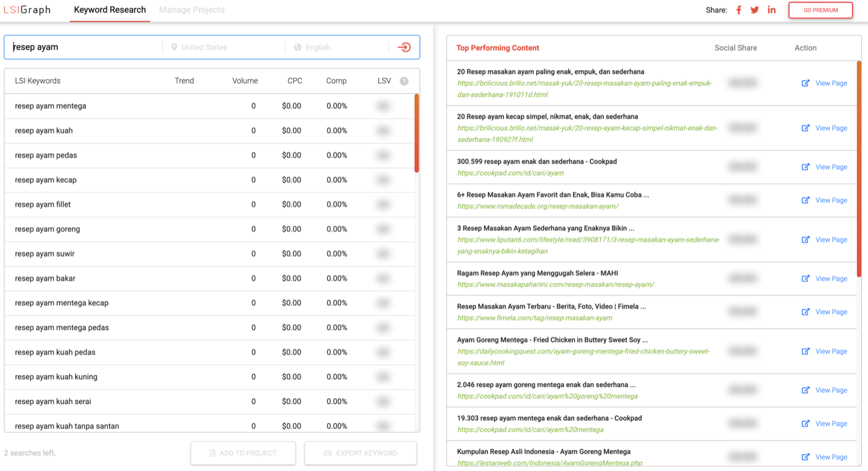
Task: Select the Keyword Research tab
Action: click(110, 10)
